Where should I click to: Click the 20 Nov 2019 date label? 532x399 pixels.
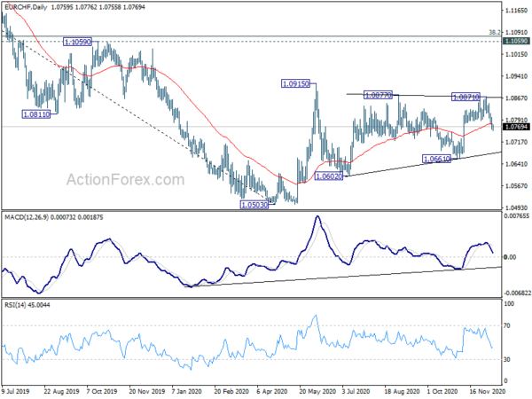tap(147, 391)
